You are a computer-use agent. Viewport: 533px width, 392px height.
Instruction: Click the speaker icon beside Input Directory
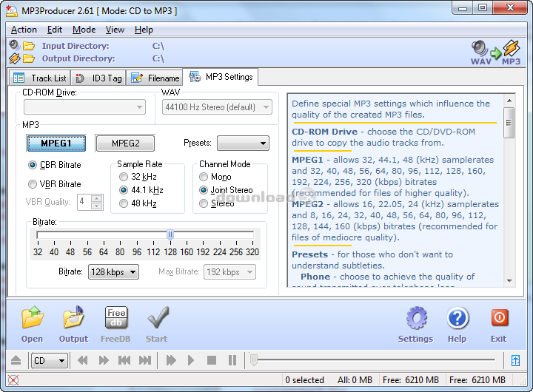pos(15,45)
